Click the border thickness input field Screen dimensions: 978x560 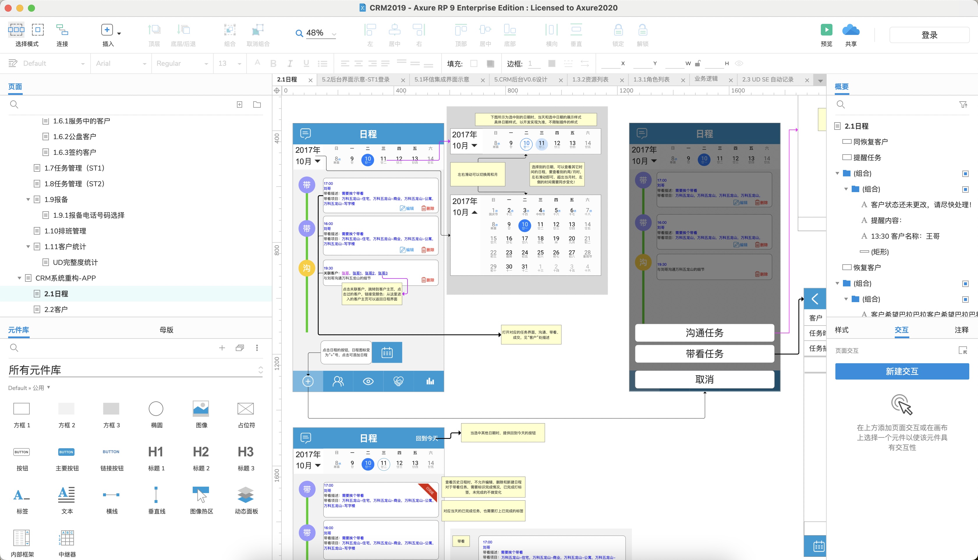[534, 63]
